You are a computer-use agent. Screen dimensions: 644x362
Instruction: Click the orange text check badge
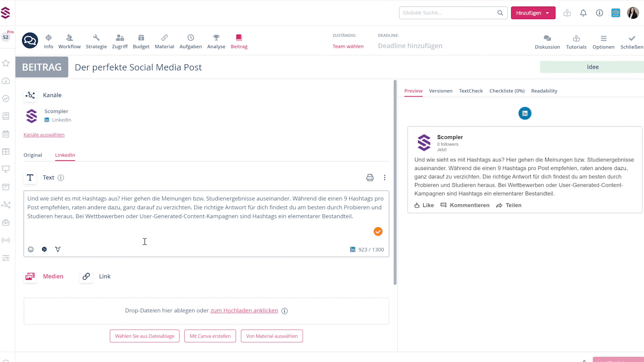pyautogui.click(x=378, y=231)
